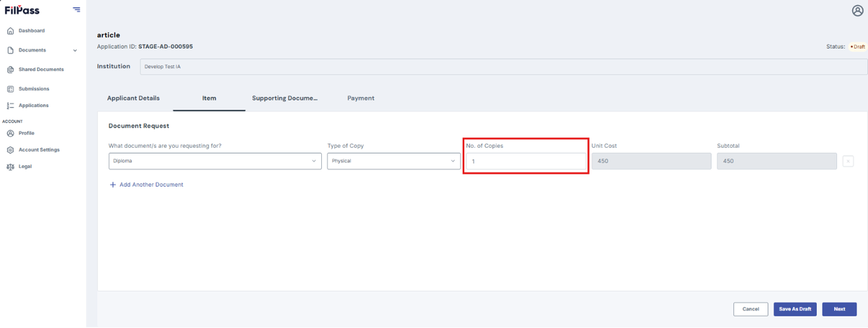Click the plus icon beside Add Another Document

(113, 185)
